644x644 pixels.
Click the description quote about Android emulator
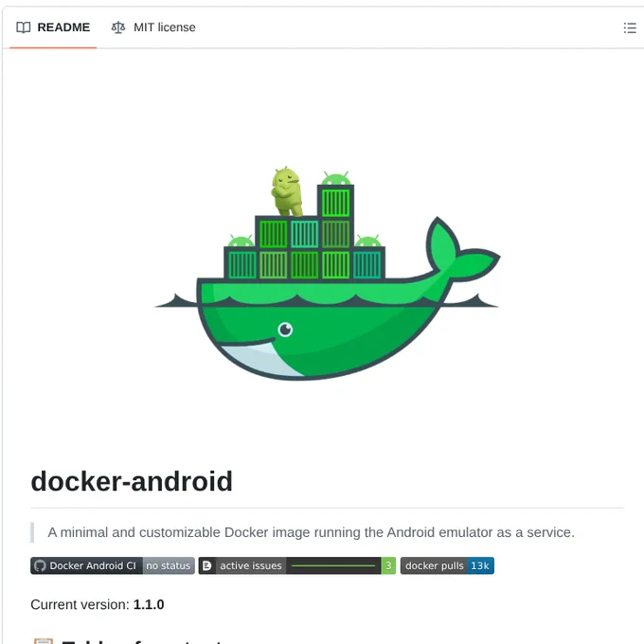pos(311,532)
